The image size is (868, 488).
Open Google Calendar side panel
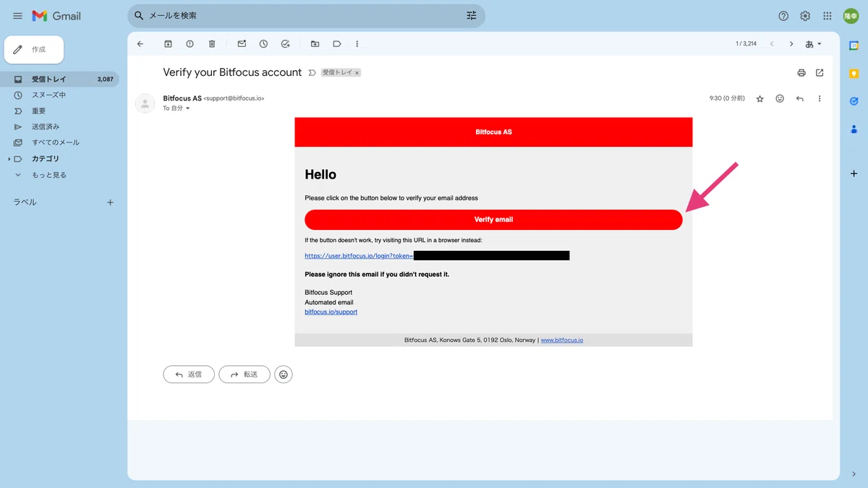pyautogui.click(x=854, y=46)
